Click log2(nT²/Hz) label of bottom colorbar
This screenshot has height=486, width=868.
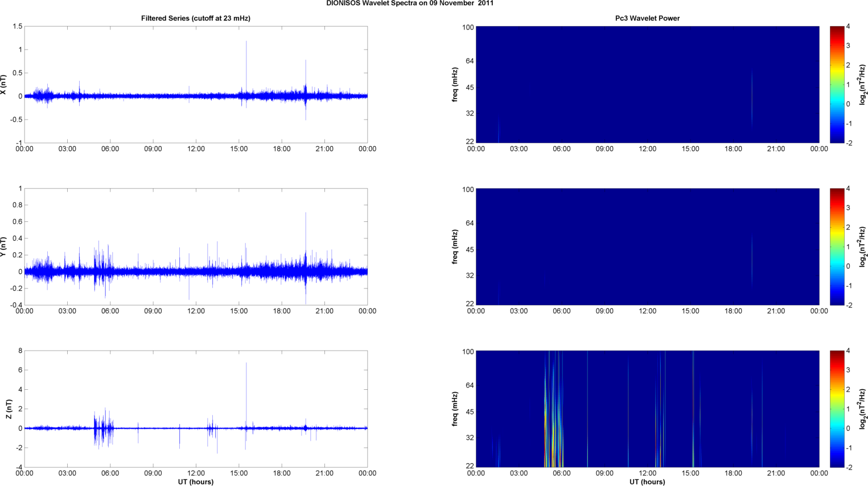coord(863,409)
